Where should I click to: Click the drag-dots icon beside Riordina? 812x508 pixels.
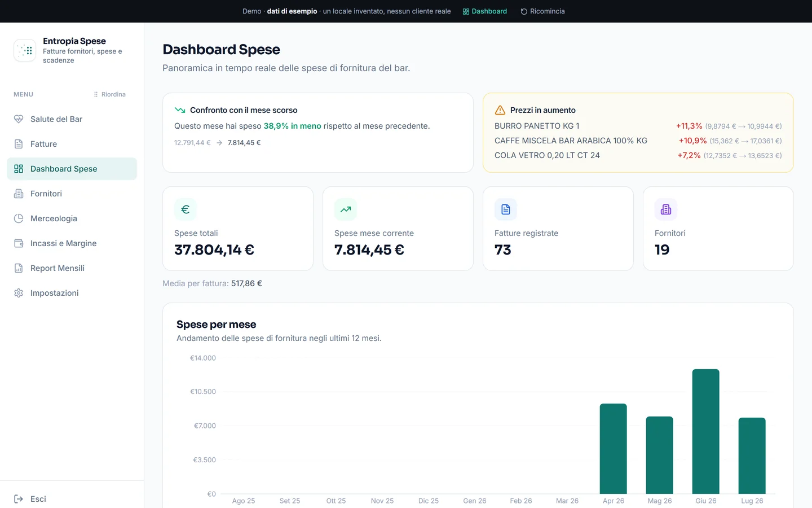pos(96,94)
